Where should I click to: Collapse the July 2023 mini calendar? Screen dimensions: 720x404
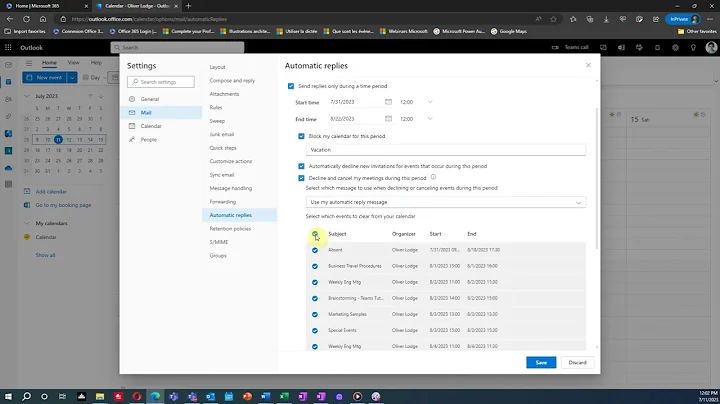click(27, 96)
